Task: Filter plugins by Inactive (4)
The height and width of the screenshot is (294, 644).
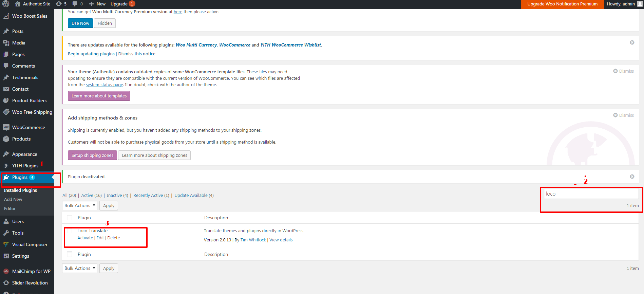Action: coord(117,195)
